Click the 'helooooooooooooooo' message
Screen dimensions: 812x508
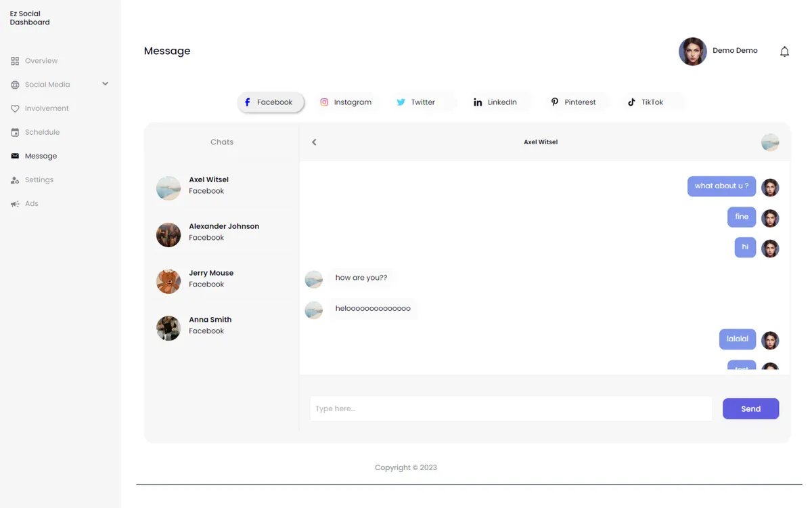pyautogui.click(x=373, y=309)
